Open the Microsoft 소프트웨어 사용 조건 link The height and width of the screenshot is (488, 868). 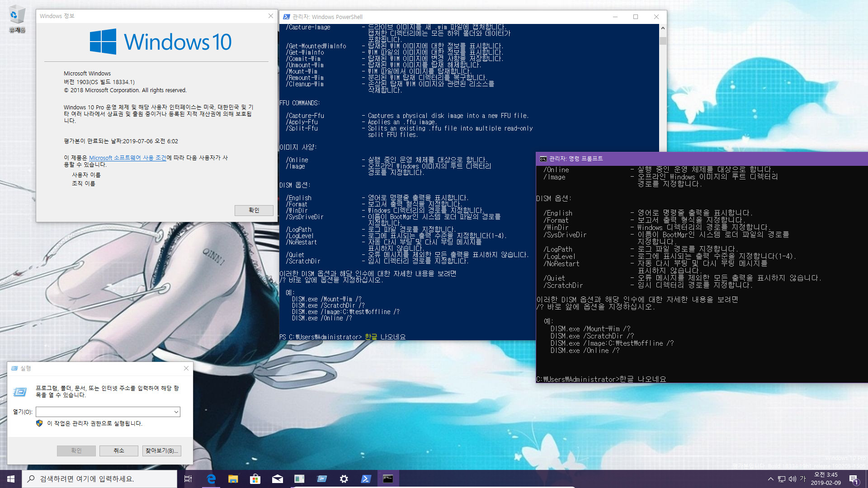pos(127,158)
